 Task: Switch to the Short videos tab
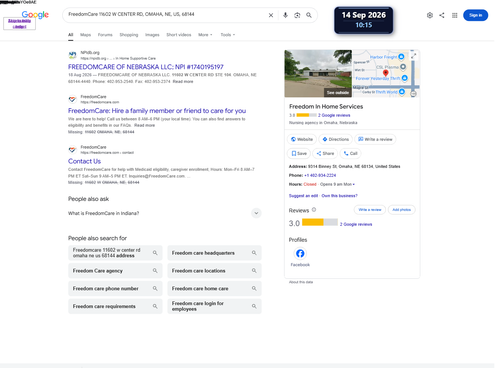tap(179, 35)
